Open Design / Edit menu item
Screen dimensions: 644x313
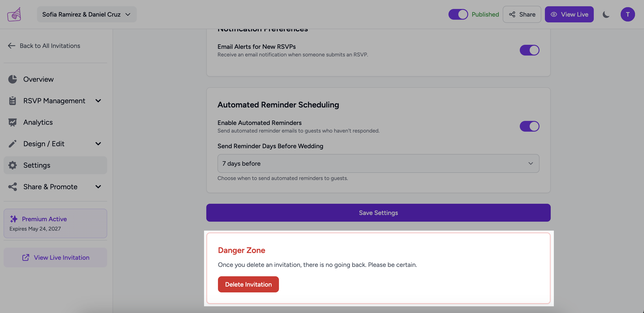point(55,144)
